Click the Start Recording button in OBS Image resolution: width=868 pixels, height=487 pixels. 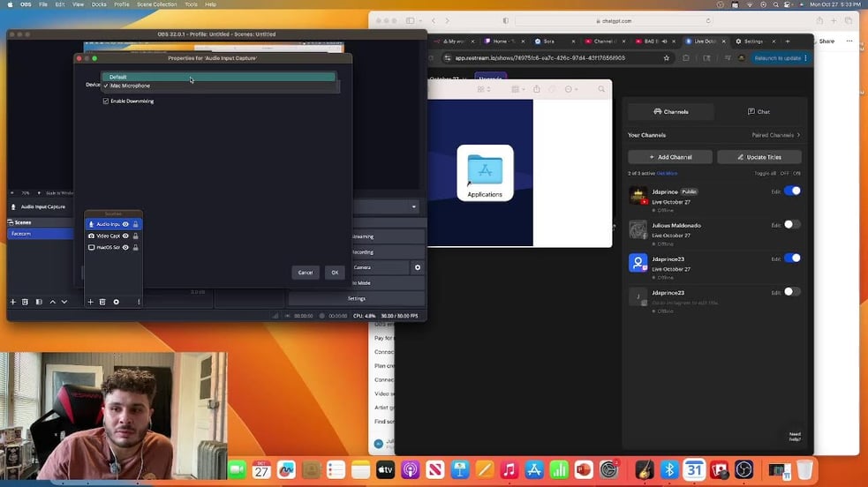coord(388,252)
